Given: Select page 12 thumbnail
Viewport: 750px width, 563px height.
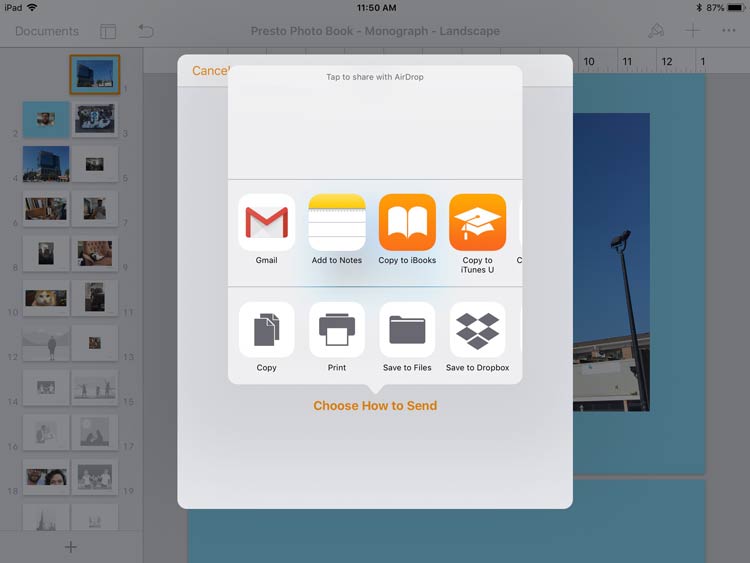Looking at the screenshot, I should pos(46,343).
